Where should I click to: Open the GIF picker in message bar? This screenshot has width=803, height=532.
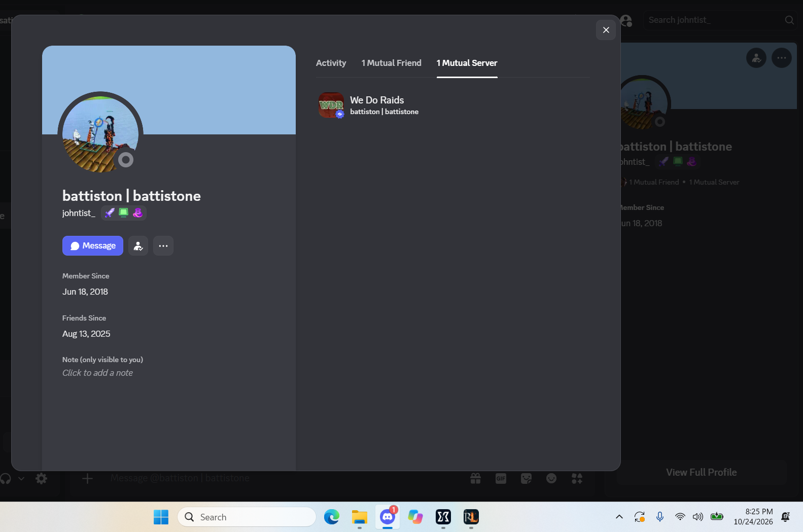pyautogui.click(x=501, y=478)
